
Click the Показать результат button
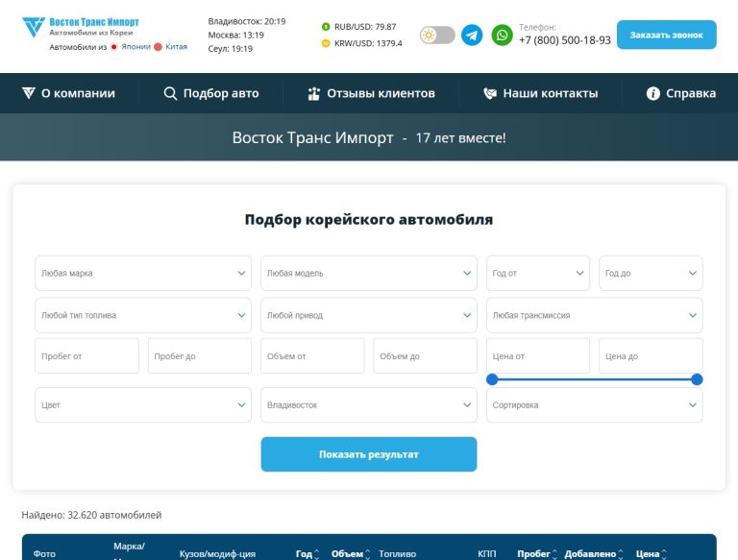[369, 454]
